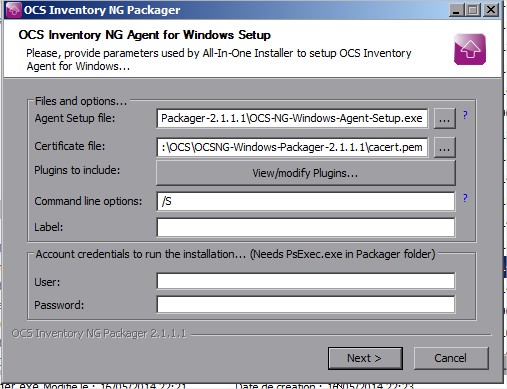
Task: Open View/modify Plugins dialog
Action: click(x=305, y=173)
